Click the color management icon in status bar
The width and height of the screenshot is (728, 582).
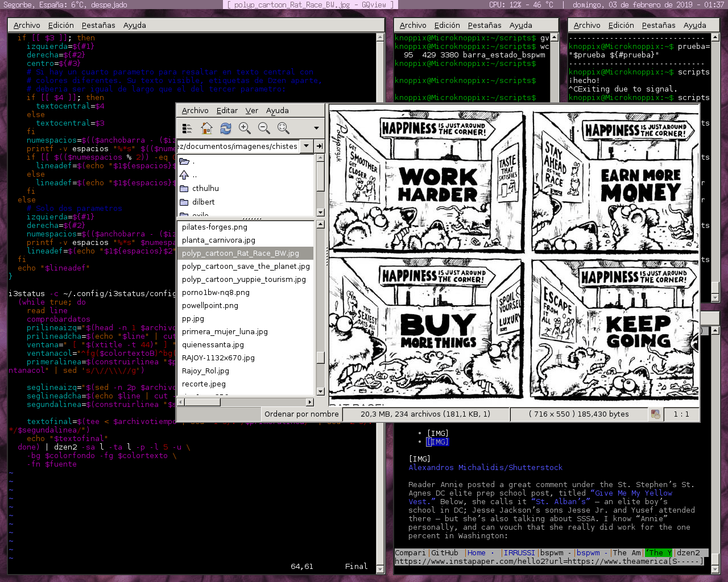(655, 414)
